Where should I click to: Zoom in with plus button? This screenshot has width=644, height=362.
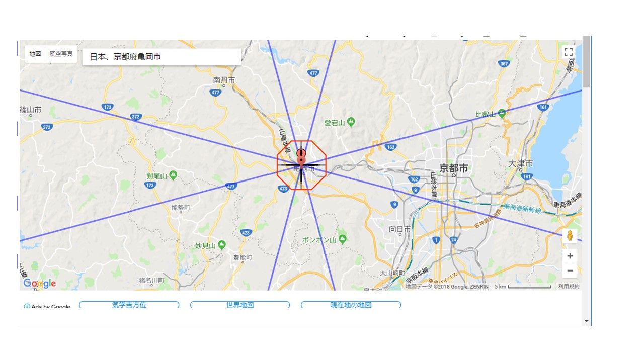[x=570, y=256]
